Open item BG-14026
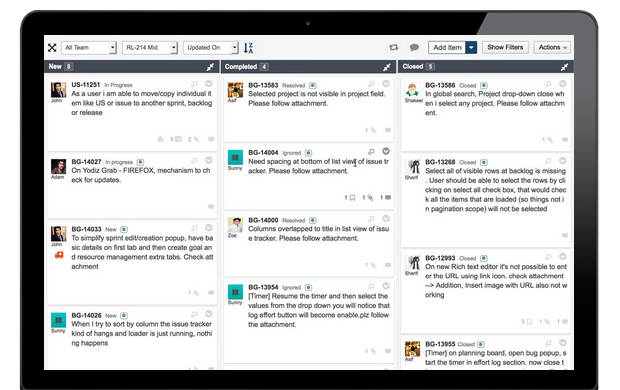Viewport: 620px width, 390px height. coord(86,315)
